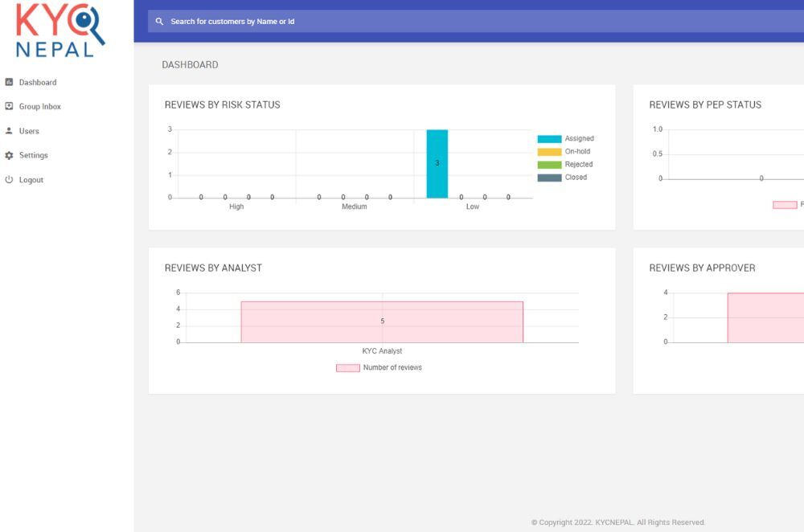The image size is (804, 532).
Task: Go to the Users page
Action: [29, 131]
